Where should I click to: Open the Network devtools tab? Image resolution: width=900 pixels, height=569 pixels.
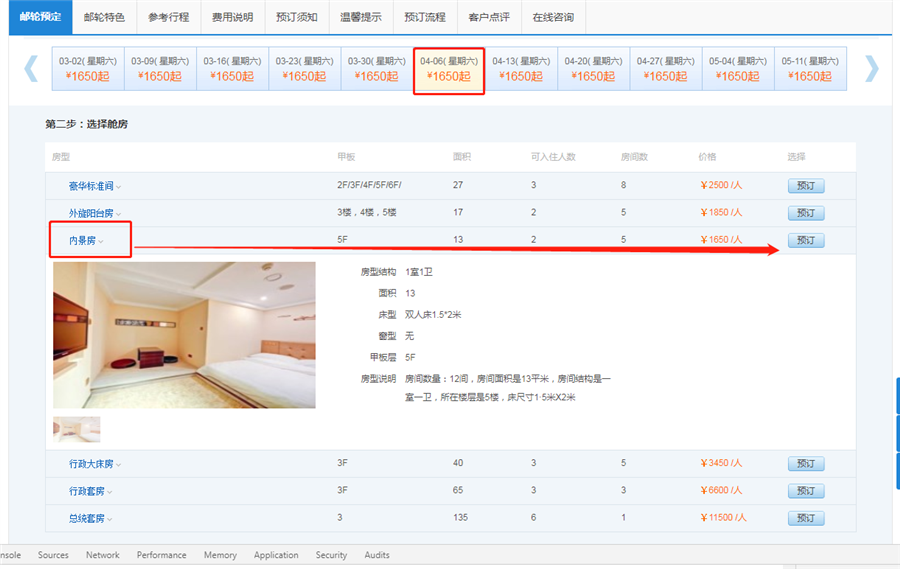pyautogui.click(x=103, y=555)
